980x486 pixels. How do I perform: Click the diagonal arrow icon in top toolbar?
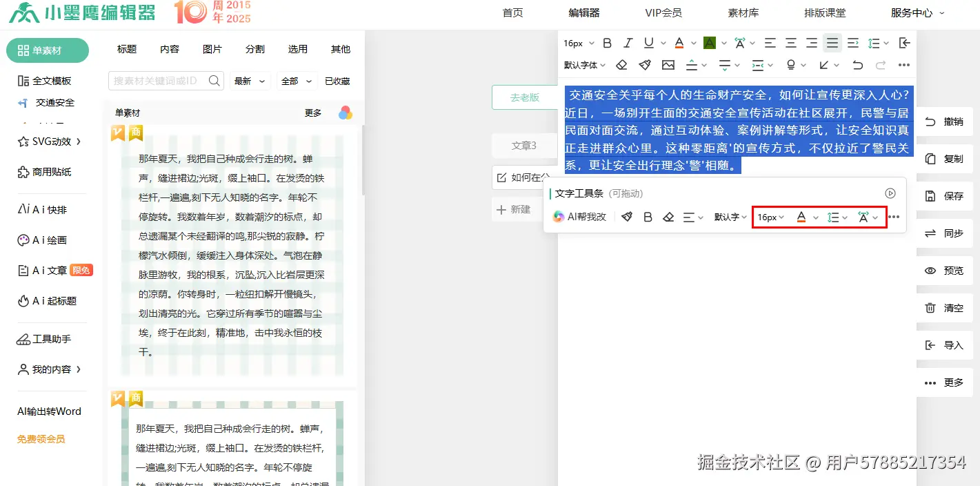(x=824, y=65)
